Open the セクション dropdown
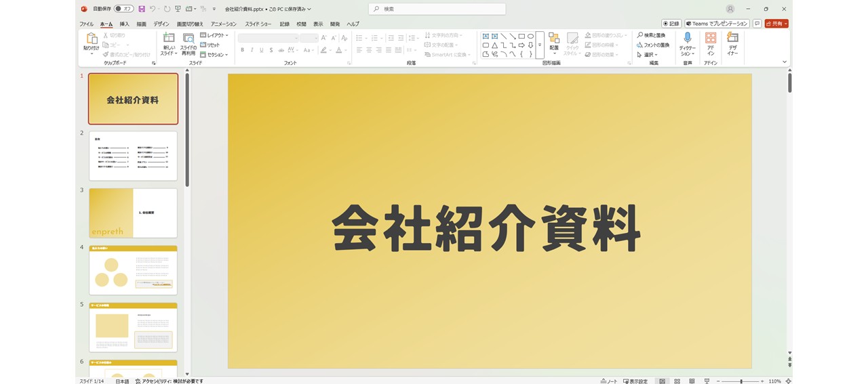The height and width of the screenshot is (384, 868). pos(214,55)
